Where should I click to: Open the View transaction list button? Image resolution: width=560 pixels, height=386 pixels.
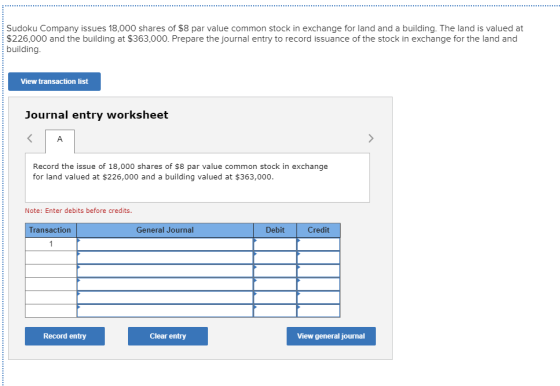point(54,81)
